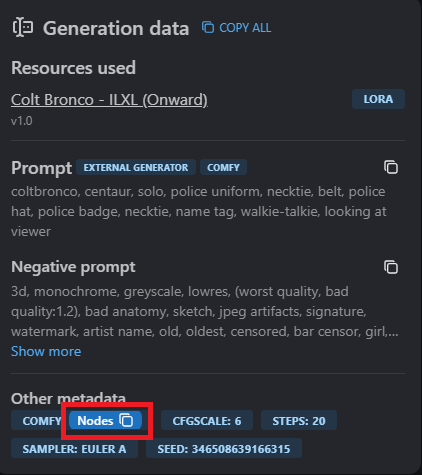Click the Resources used heading
The image size is (422, 475).
tap(73, 68)
